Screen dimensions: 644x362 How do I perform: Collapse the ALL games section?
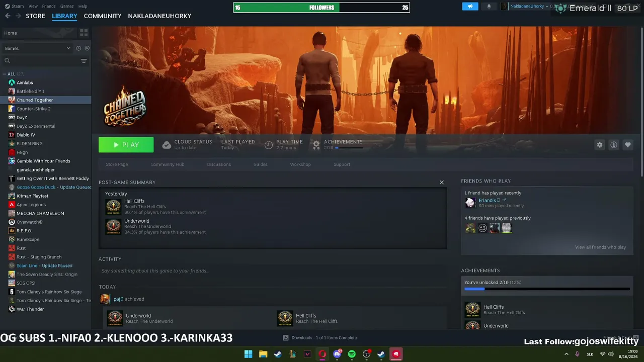(5, 74)
